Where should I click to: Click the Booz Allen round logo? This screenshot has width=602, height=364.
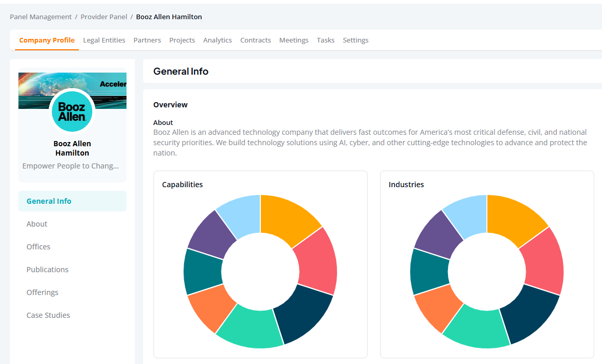[72, 111]
